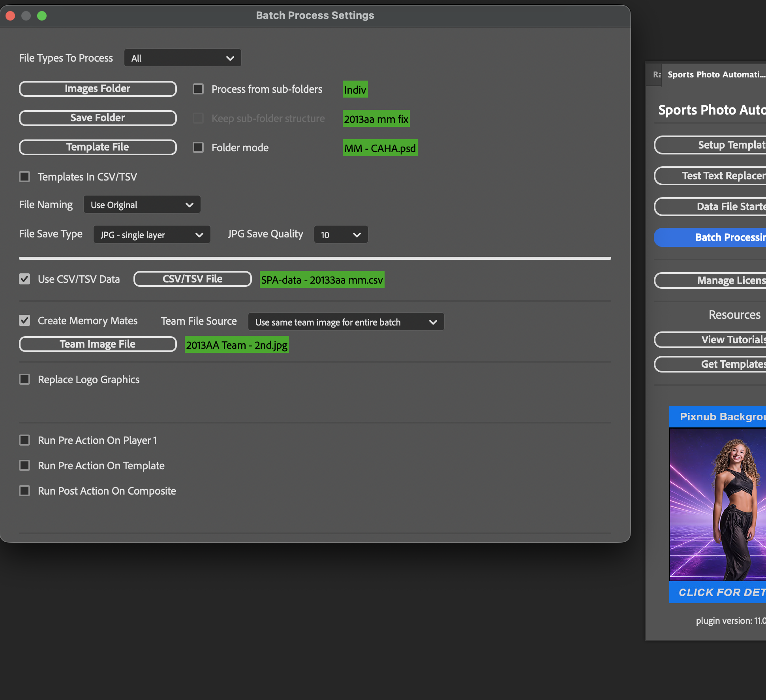Click the Team Image File button
The height and width of the screenshot is (700, 766).
point(98,344)
